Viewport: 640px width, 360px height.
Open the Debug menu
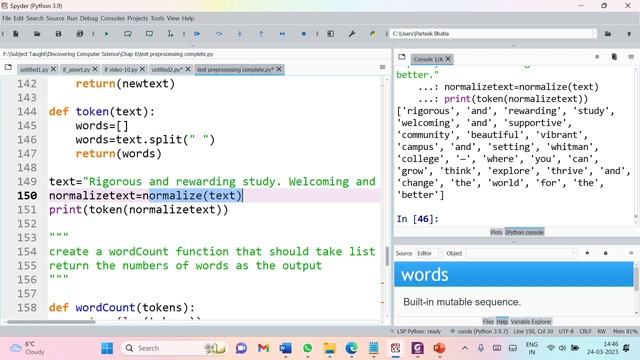(89, 18)
